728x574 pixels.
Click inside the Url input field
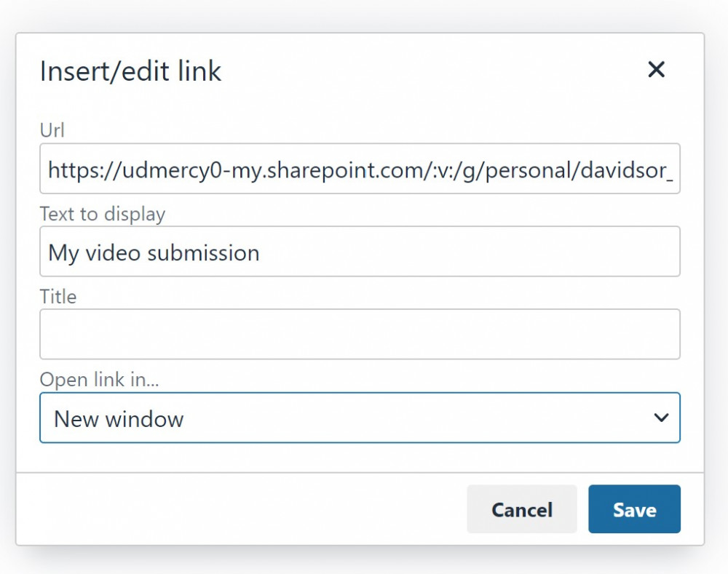click(x=360, y=169)
